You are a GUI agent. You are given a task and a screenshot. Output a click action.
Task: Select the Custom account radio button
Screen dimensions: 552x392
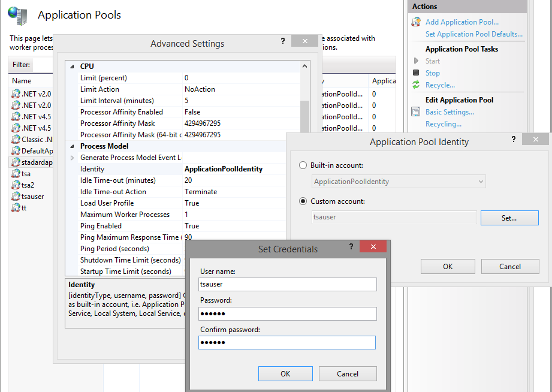pyautogui.click(x=303, y=201)
